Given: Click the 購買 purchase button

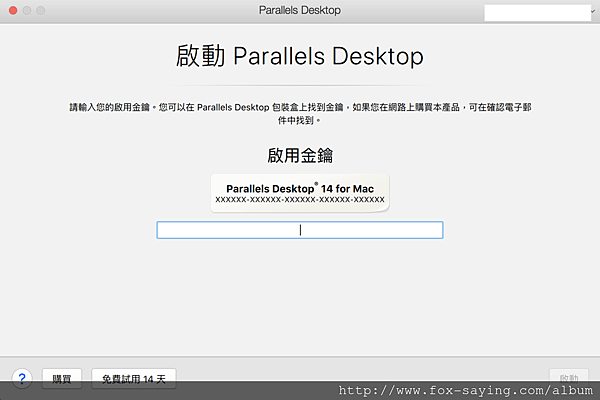Looking at the screenshot, I should click(x=62, y=379).
